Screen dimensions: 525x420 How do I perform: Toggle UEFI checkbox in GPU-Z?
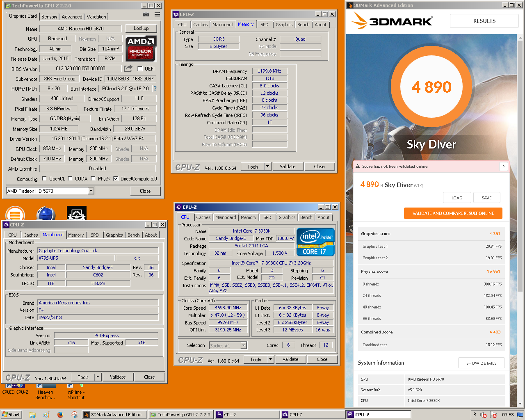(x=140, y=68)
